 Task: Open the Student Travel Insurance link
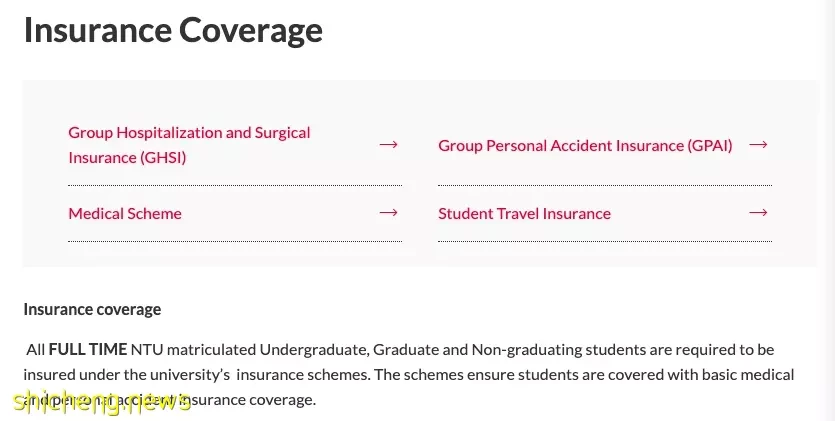[525, 213]
